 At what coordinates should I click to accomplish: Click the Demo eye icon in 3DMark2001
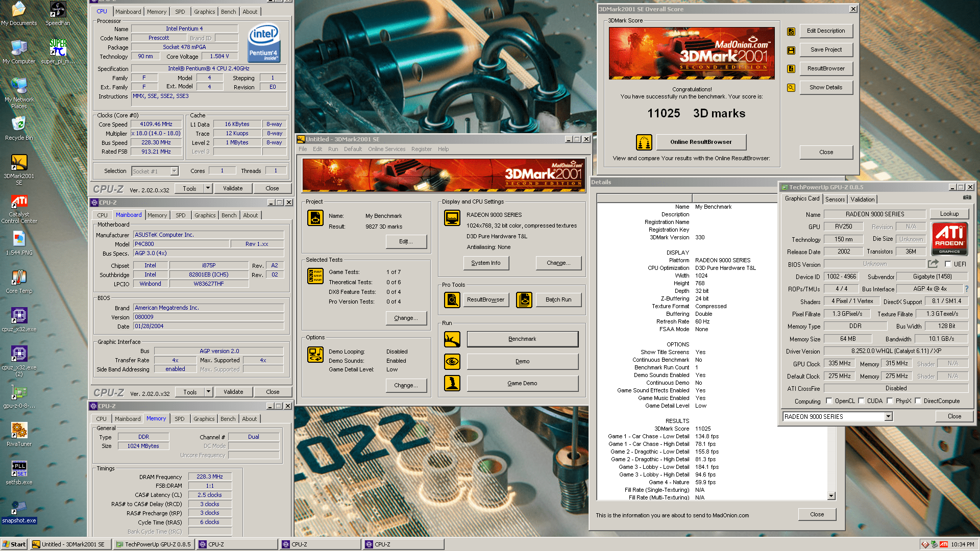pos(452,362)
